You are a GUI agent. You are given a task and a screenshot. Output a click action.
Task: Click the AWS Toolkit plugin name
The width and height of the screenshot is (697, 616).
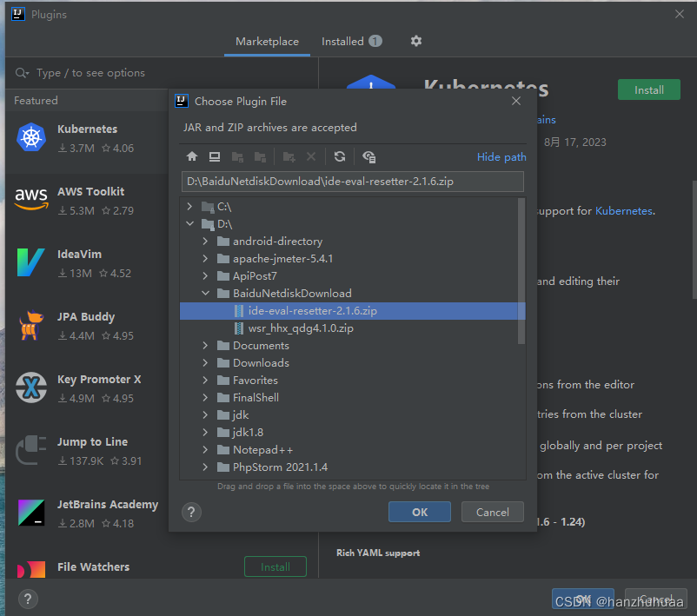[x=90, y=191]
